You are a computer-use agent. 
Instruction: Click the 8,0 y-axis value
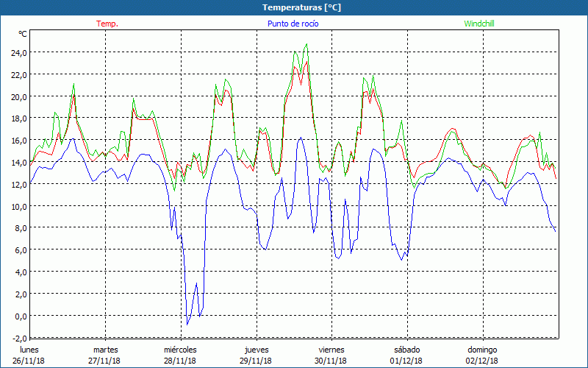click(21, 228)
